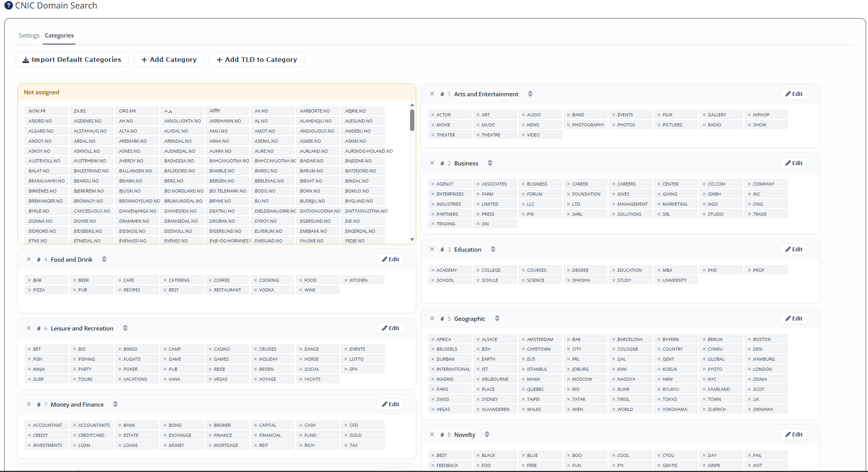This screenshot has height=472, width=868.
Task: Click sort arrows next to Novelty
Action: pos(487,435)
